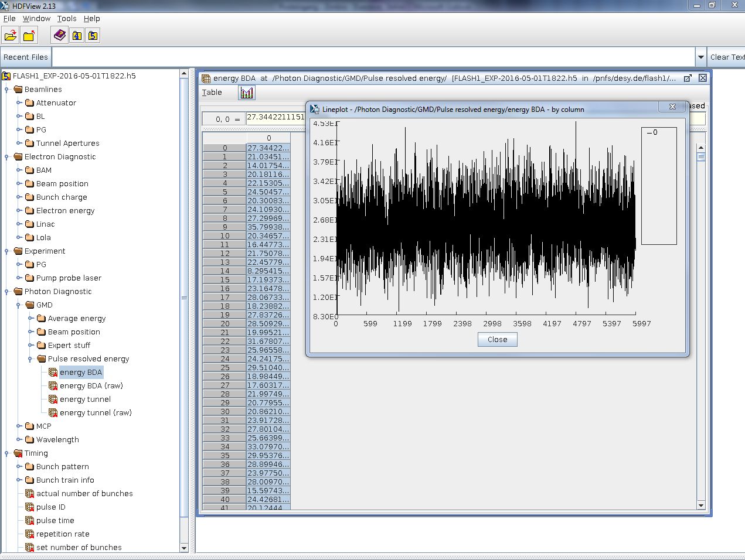The height and width of the screenshot is (560, 745).
Task: Select the pulse ID dataset
Action: [50, 507]
